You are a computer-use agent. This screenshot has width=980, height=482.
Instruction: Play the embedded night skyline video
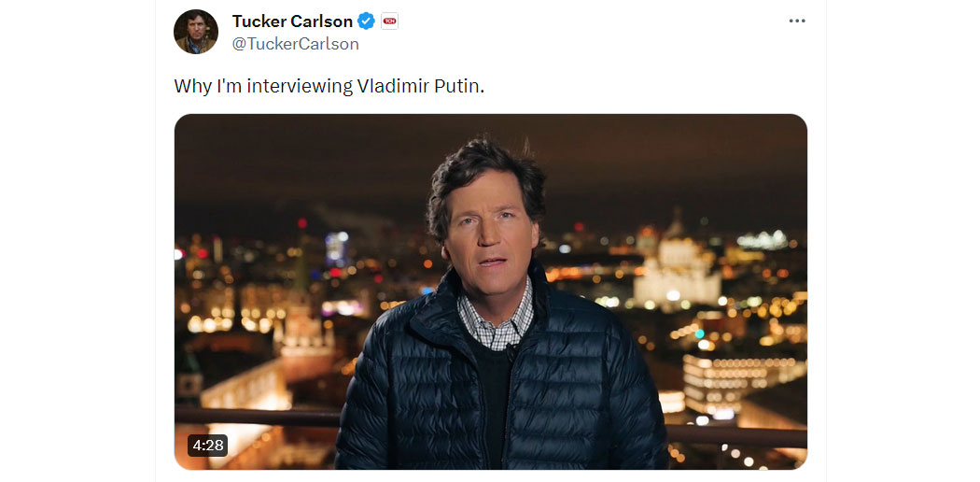point(491,291)
